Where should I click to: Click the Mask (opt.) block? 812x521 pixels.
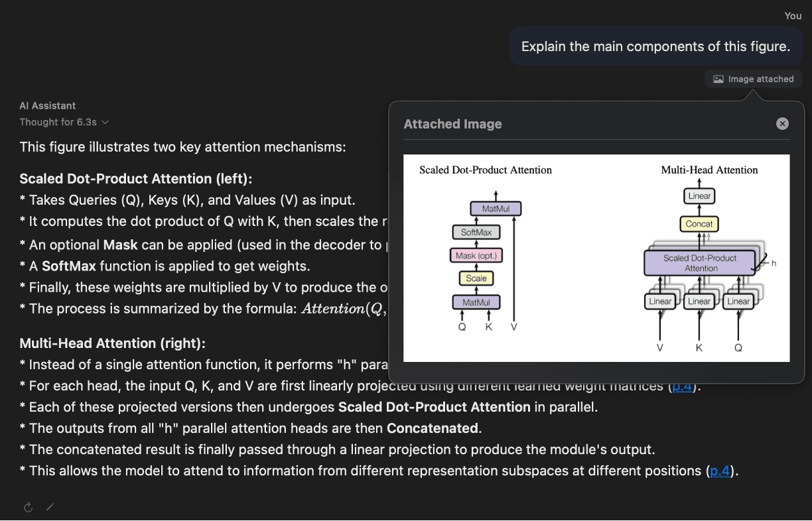tap(476, 255)
